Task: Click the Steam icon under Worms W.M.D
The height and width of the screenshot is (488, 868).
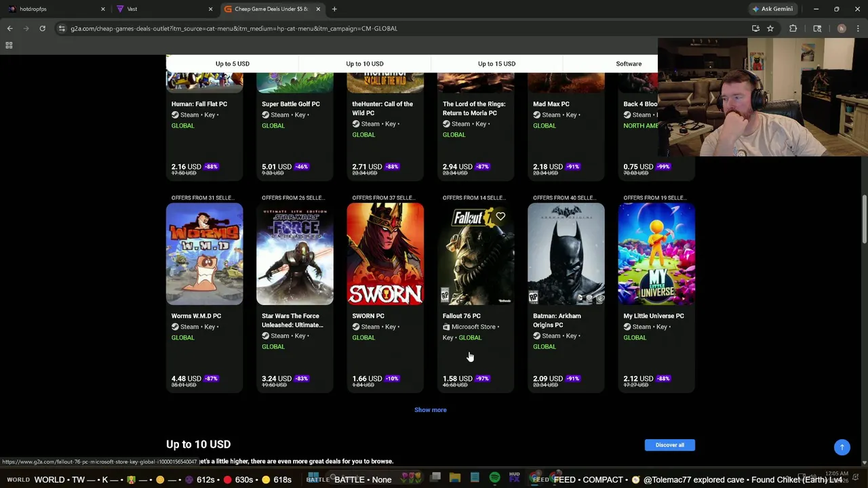Action: (175, 327)
